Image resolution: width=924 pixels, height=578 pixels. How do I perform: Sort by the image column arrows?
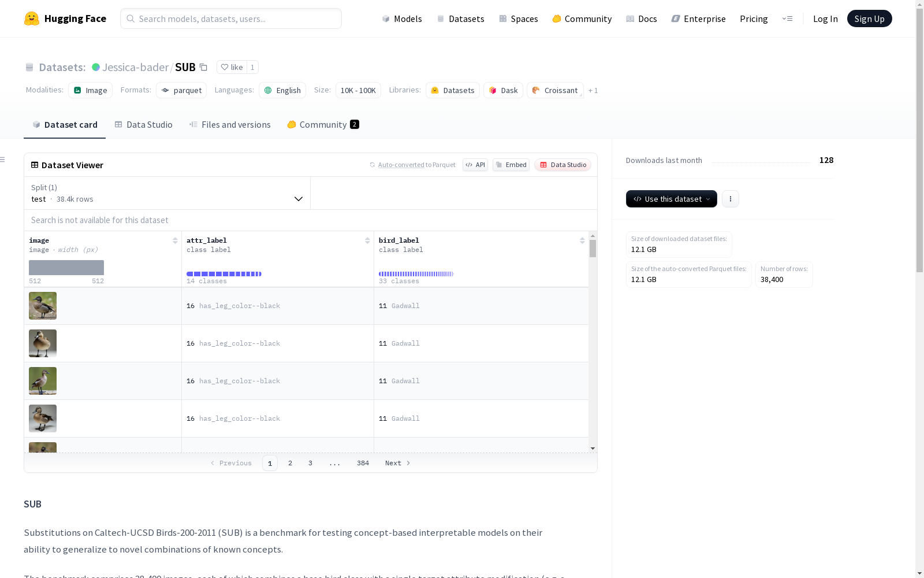tap(175, 240)
